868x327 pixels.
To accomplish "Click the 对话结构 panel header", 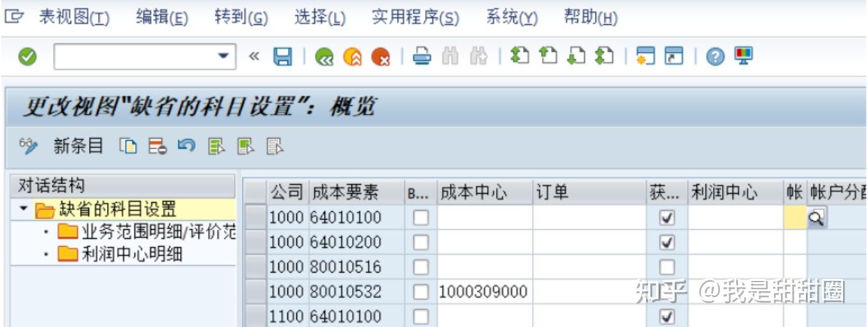I will click(124, 186).
